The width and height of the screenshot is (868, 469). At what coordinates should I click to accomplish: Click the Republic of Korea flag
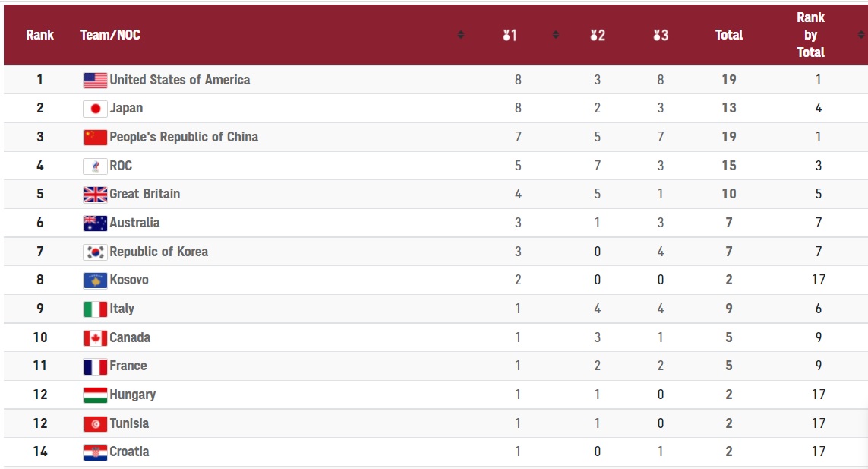point(95,252)
